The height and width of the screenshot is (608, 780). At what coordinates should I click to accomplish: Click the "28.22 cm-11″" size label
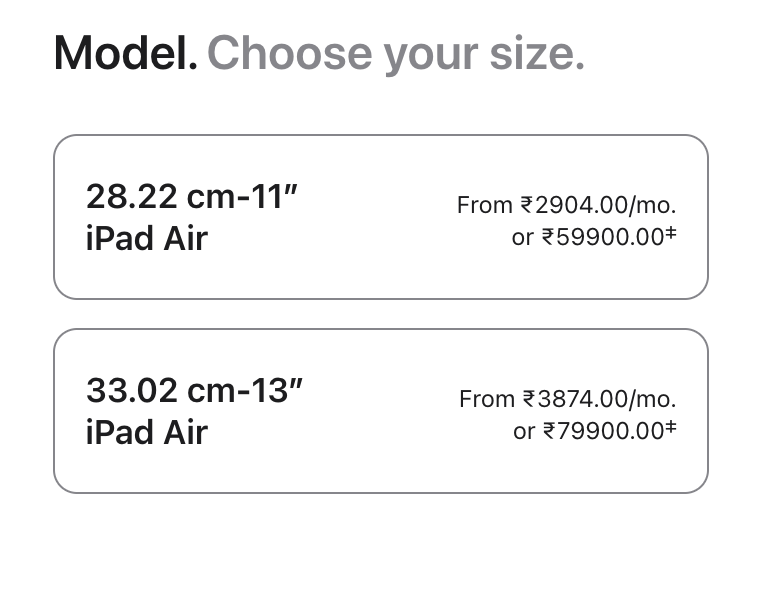pyautogui.click(x=192, y=196)
